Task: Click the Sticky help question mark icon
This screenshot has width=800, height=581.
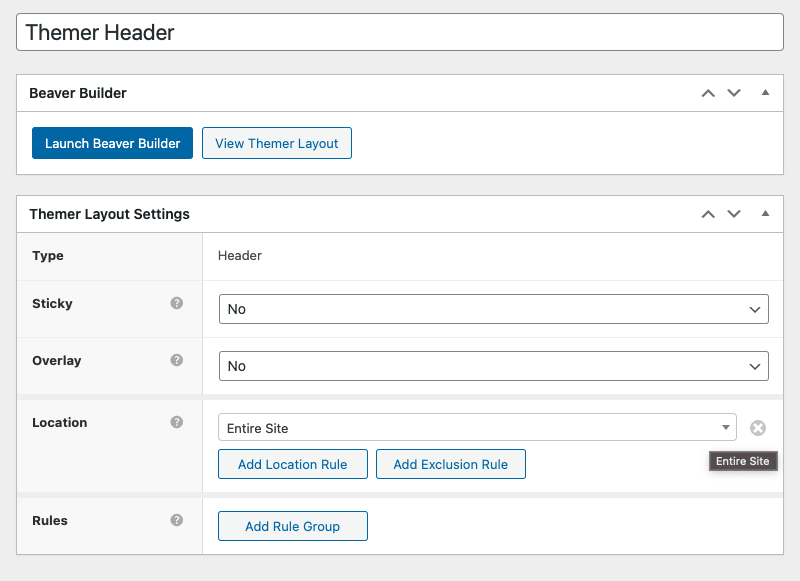Action: click(x=177, y=303)
